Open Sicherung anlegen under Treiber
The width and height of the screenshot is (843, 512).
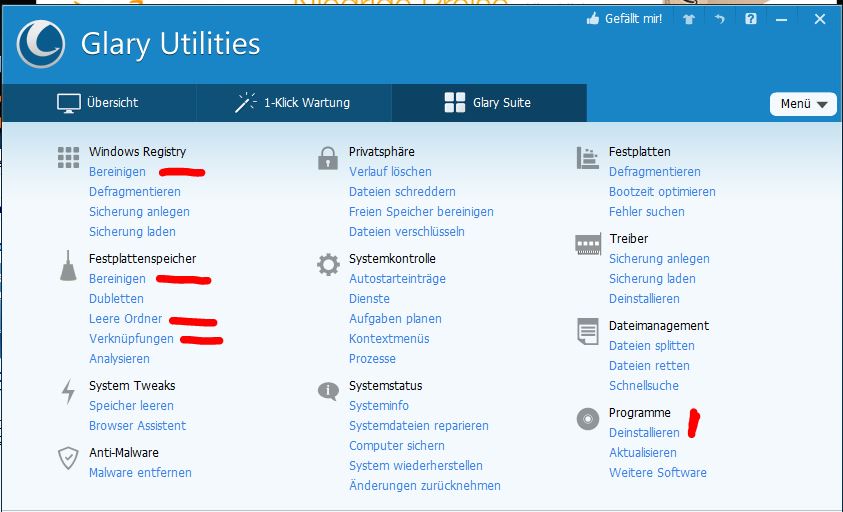coord(659,259)
